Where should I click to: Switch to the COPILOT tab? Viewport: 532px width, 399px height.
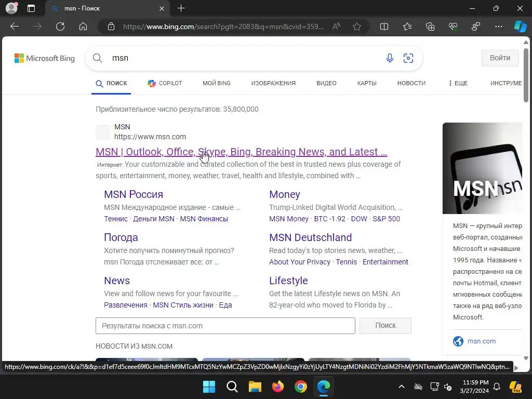[165, 83]
